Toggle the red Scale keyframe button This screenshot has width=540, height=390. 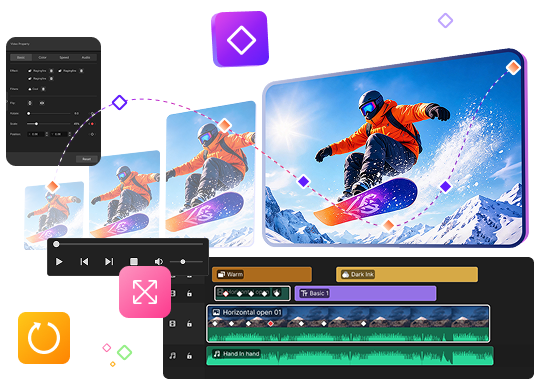(x=92, y=124)
